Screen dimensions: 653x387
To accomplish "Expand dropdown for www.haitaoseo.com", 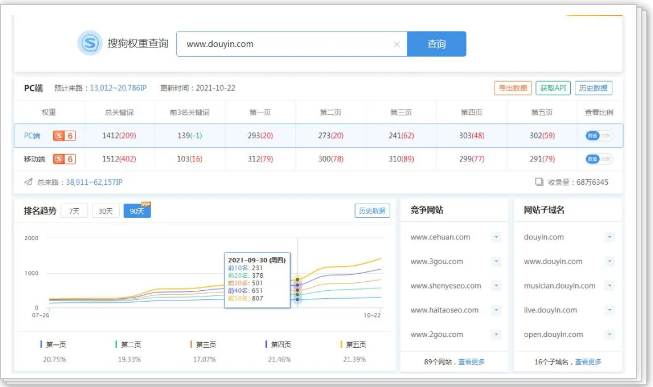I will [496, 310].
